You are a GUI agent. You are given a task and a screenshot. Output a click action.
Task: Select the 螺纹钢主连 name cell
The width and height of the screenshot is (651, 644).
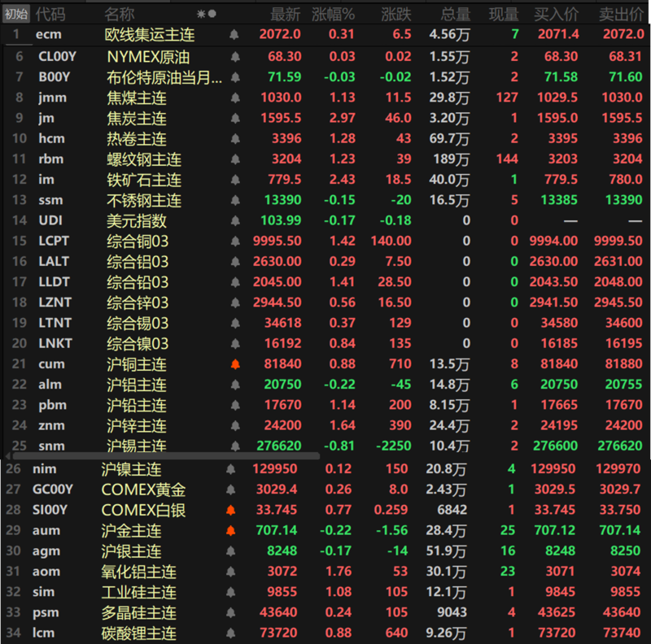pos(144,159)
